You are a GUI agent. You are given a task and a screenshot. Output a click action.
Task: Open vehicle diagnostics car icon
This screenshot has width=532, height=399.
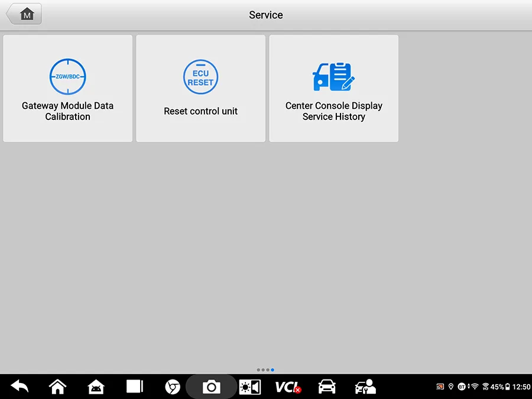327,387
